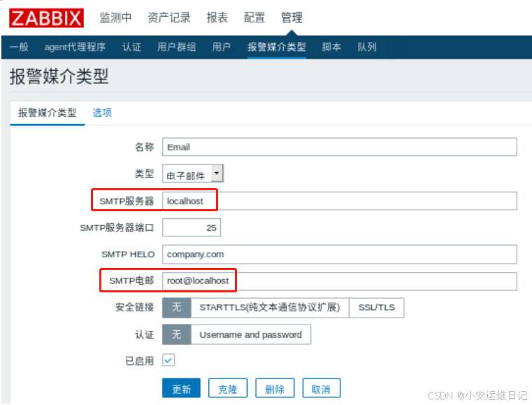
Task: Open the 管理 top menu
Action: click(x=292, y=17)
